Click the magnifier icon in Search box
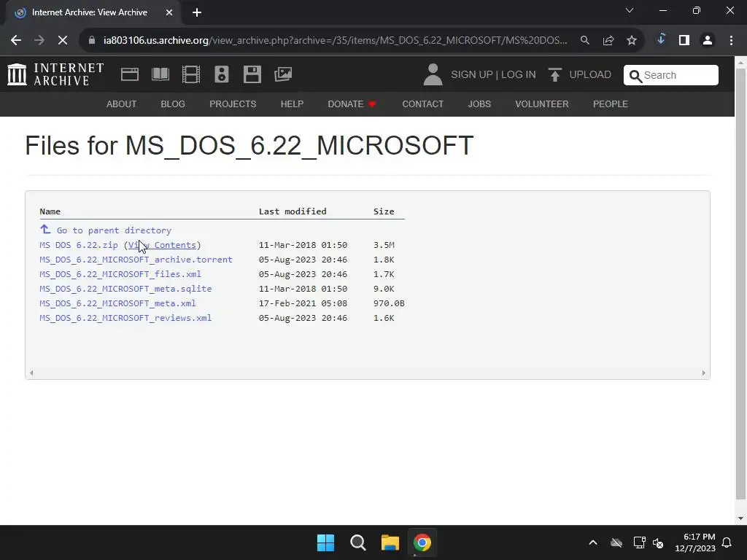 pyautogui.click(x=635, y=76)
